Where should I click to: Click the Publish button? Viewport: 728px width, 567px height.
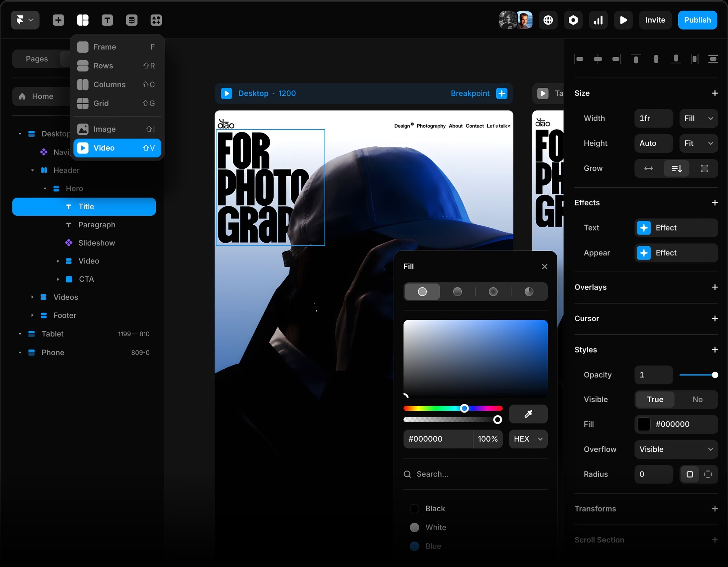[697, 20]
